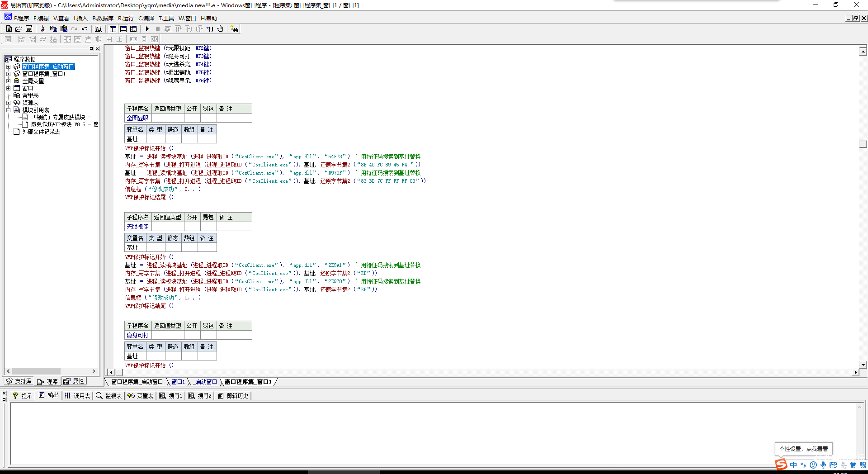Open the F.程序 menu
This screenshot has width=868, height=474.
click(21, 19)
